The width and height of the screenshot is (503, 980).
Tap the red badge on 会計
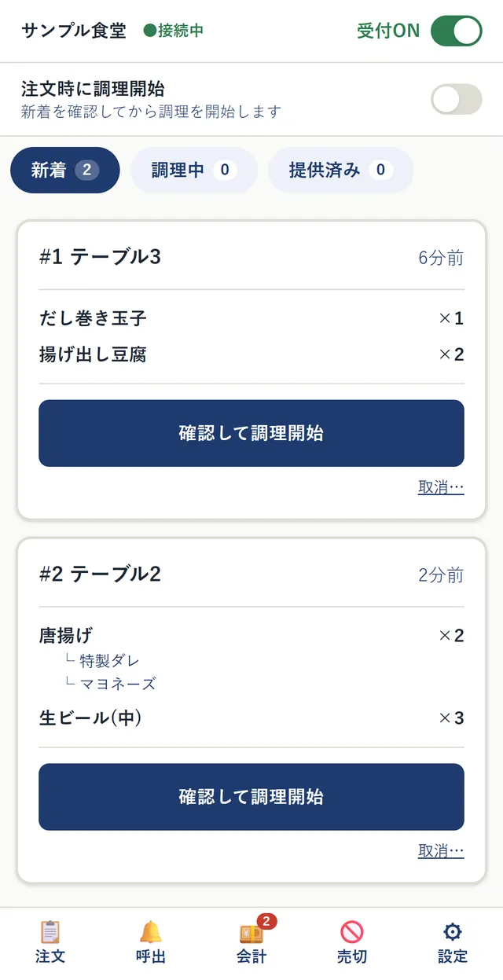tap(266, 921)
